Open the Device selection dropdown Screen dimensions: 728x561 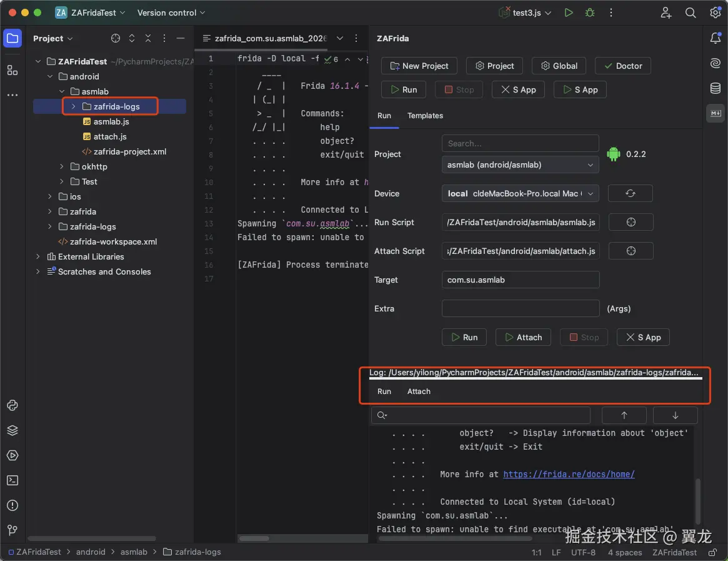[x=520, y=193]
